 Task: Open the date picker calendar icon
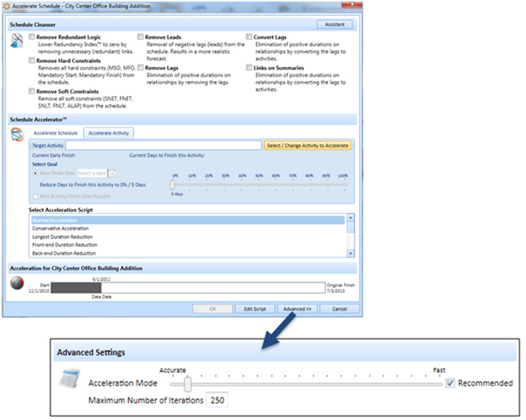tap(113, 173)
